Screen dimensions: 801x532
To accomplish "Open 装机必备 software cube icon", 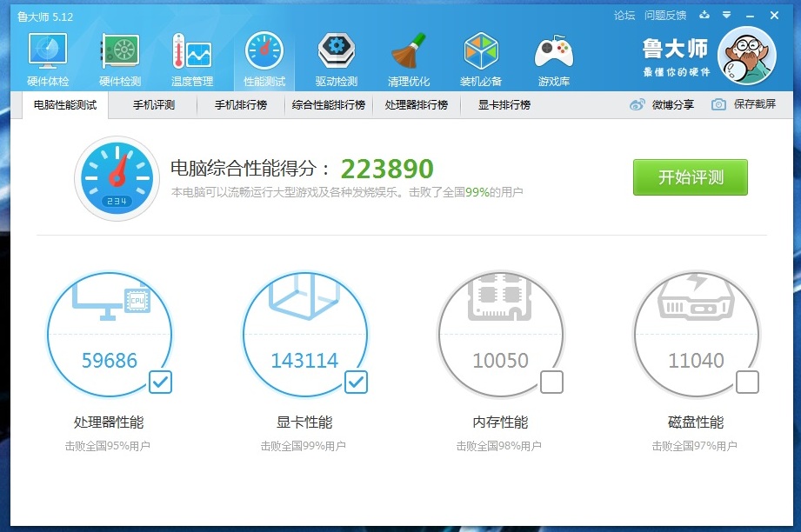I will pyautogui.click(x=481, y=59).
